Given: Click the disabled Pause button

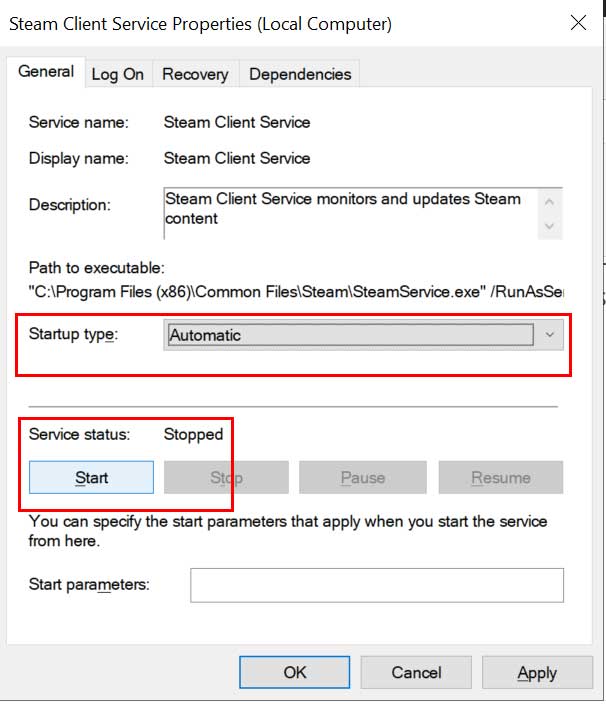Looking at the screenshot, I should pos(363,477).
